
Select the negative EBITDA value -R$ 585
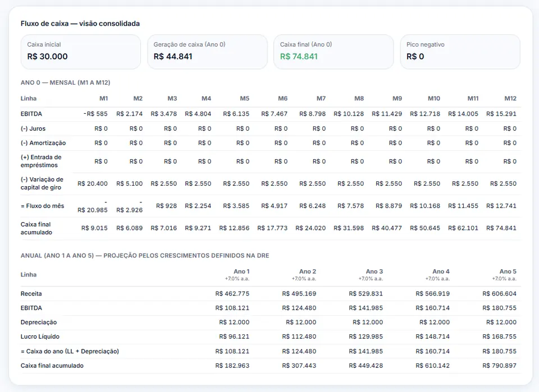point(95,114)
